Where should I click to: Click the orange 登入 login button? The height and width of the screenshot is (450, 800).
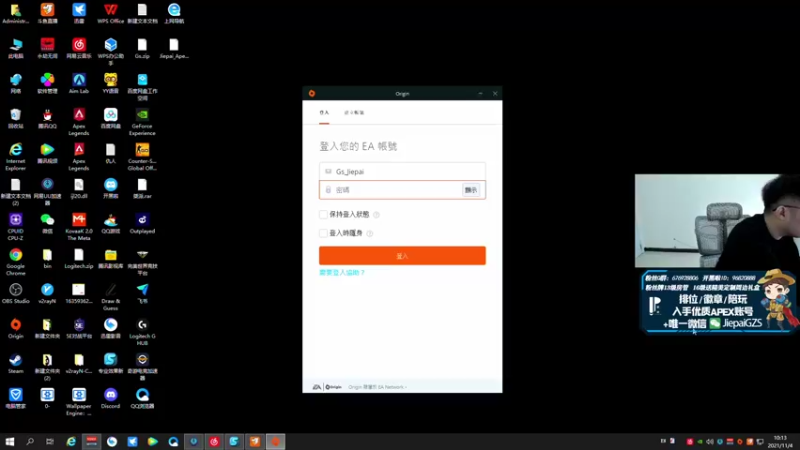(x=402, y=256)
